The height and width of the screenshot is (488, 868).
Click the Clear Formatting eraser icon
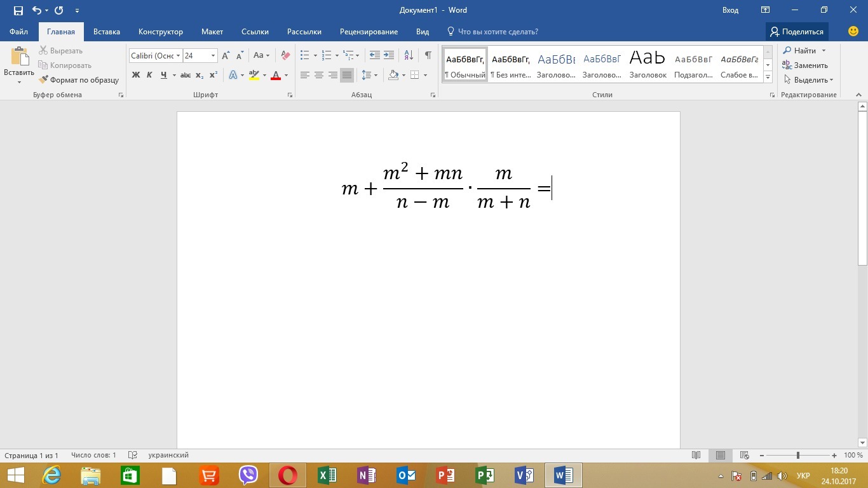click(x=285, y=55)
